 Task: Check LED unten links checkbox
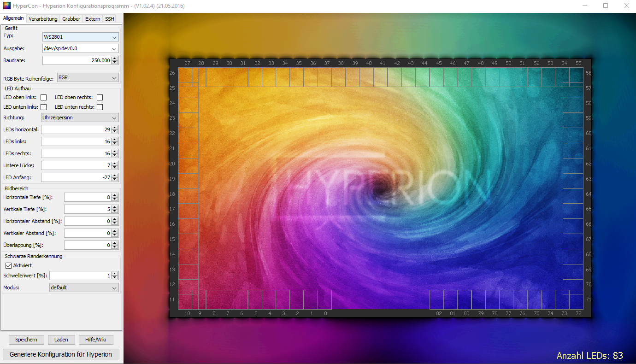point(44,107)
